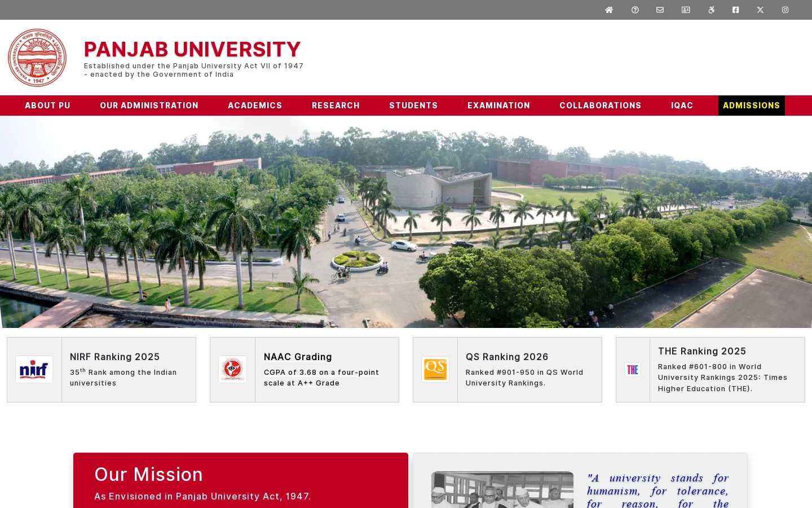Open the Examination menu
Image resolution: width=812 pixels, height=508 pixels.
498,106
